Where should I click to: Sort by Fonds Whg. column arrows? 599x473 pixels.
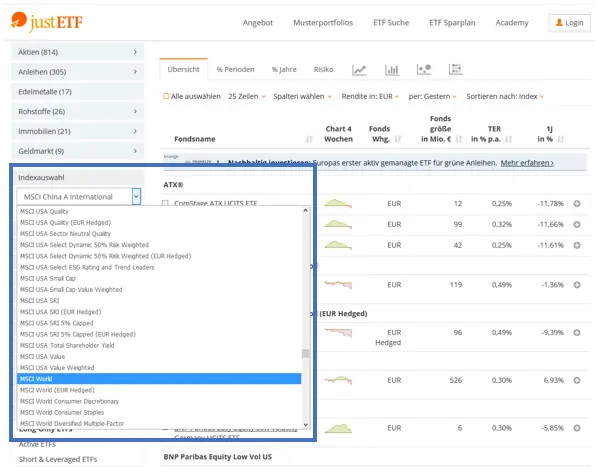coord(398,139)
